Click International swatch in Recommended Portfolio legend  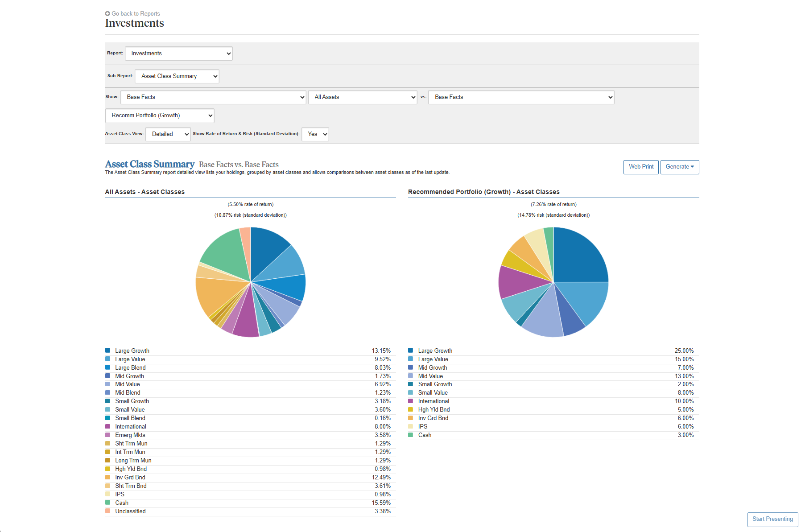[x=410, y=401]
